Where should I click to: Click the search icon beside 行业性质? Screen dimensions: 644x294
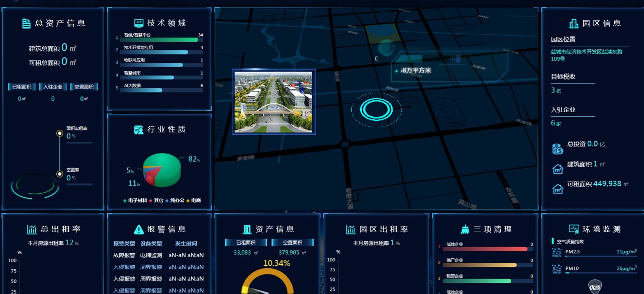[x=139, y=130]
